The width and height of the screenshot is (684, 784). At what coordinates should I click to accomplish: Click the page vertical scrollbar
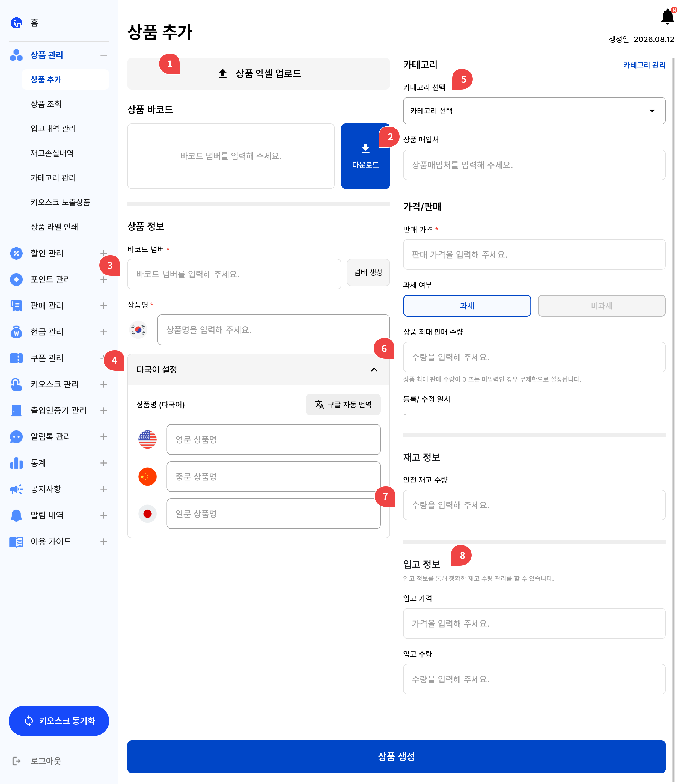pyautogui.click(x=673, y=420)
